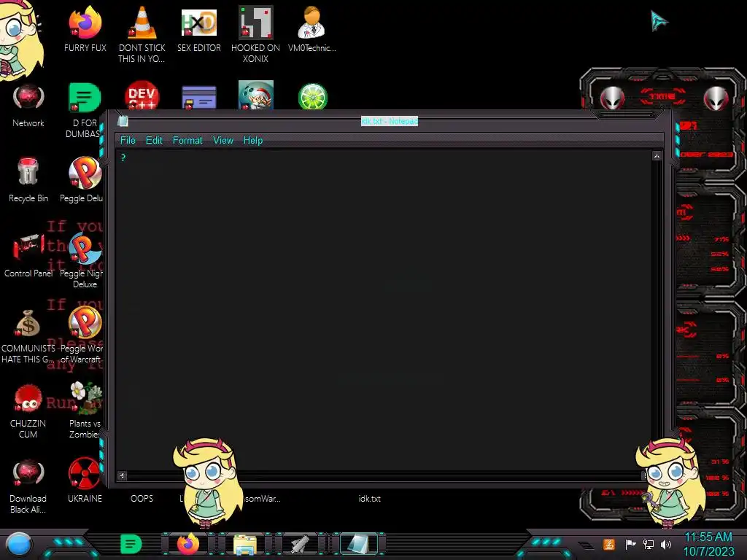747x560 pixels.
Task: Click the Notepad vertical scrollbar up arrow
Action: pos(657,156)
